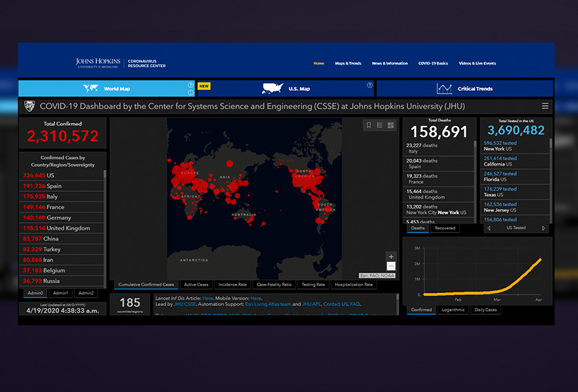578x392 pixels.
Task: Select the Admin1 list tab
Action: pos(61,293)
